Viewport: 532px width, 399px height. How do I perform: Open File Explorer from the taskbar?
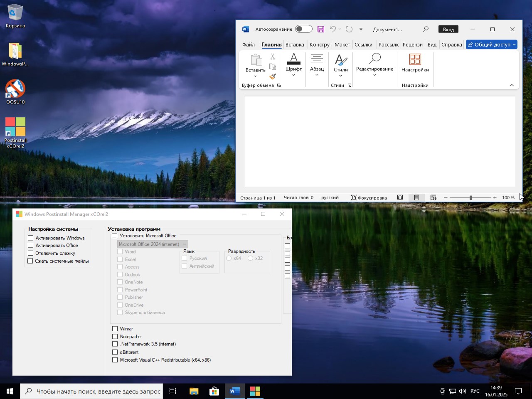[x=194, y=391]
